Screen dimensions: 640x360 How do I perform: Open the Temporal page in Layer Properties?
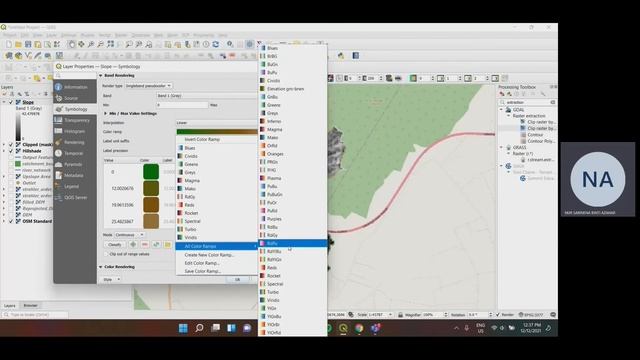(x=75, y=153)
